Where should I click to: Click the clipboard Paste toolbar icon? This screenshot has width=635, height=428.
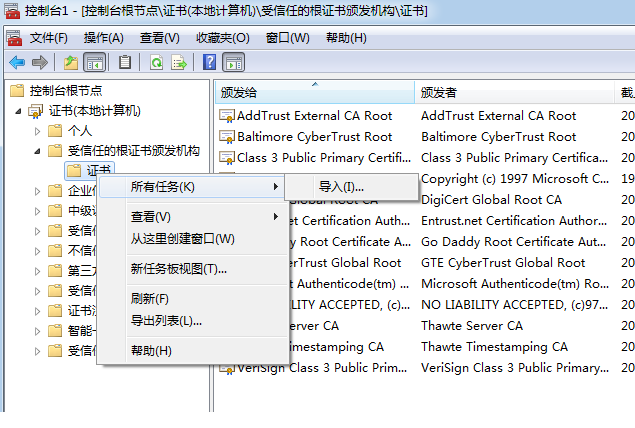click(x=125, y=62)
